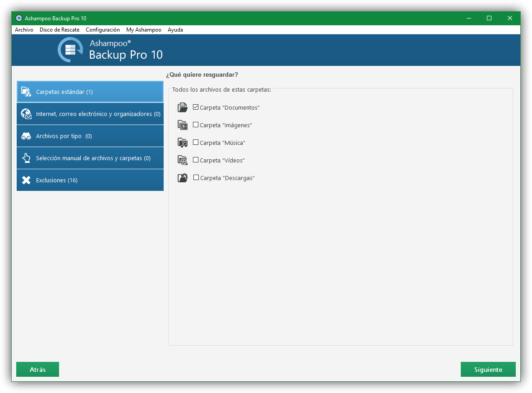Screen dimensions: 532x393
Task: Open the Ayuda menu
Action: [175, 29]
